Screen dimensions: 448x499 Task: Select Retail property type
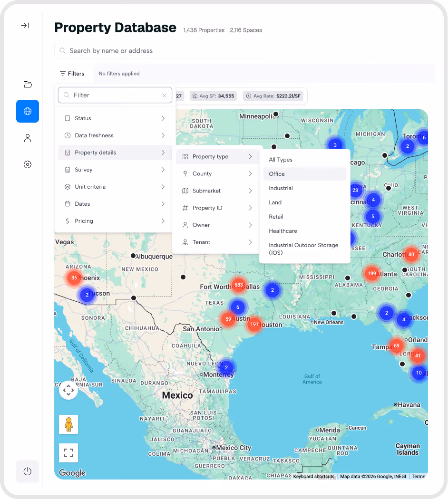(x=305, y=217)
